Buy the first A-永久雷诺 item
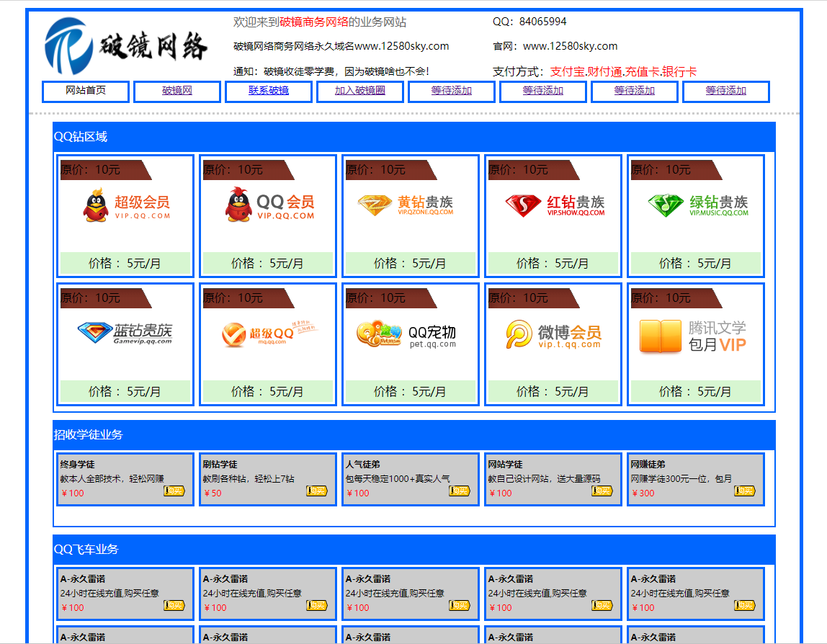The image size is (827, 644). pyautogui.click(x=174, y=606)
